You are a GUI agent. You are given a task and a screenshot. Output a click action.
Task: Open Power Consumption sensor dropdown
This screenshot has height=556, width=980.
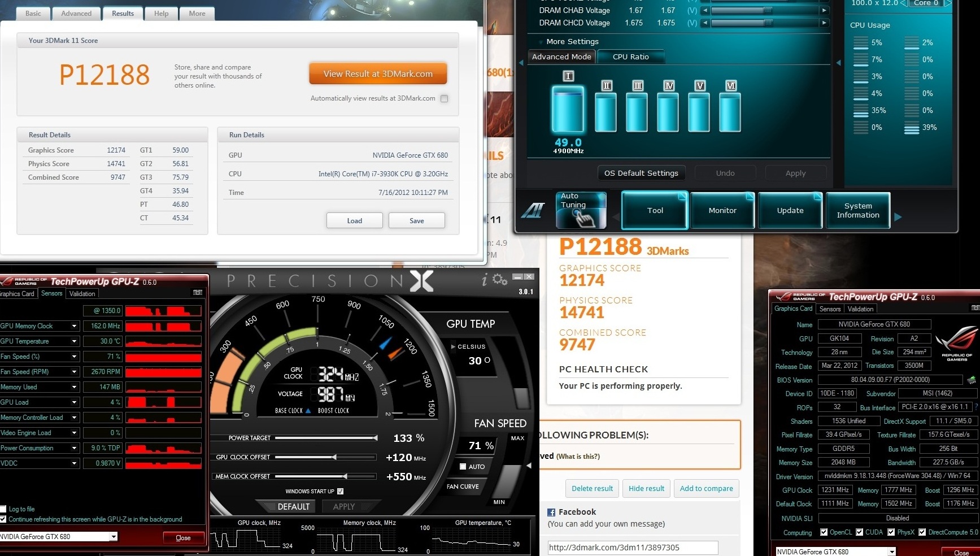(74, 448)
